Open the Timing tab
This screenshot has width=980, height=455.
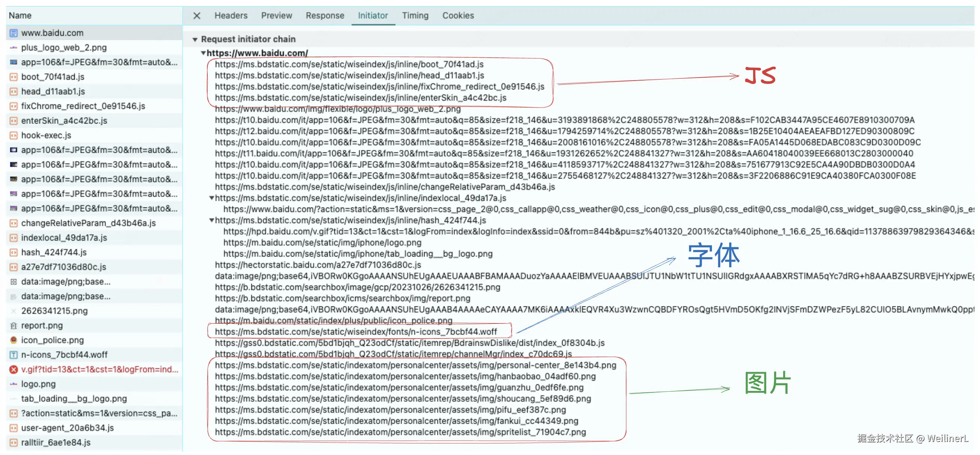(415, 16)
